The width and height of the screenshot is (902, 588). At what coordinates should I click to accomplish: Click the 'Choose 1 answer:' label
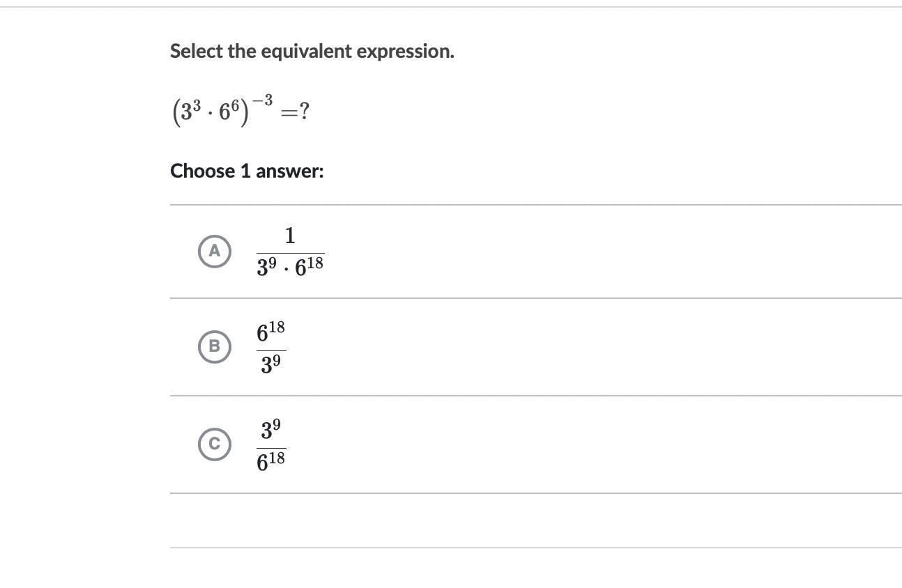[247, 171]
